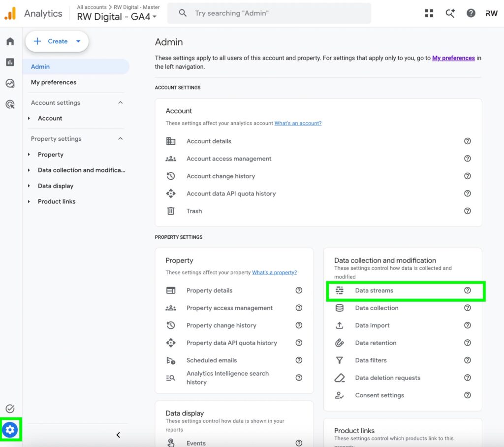Open the Insights sparkle search icon
Image resolution: width=504 pixels, height=447 pixels.
pos(450,13)
